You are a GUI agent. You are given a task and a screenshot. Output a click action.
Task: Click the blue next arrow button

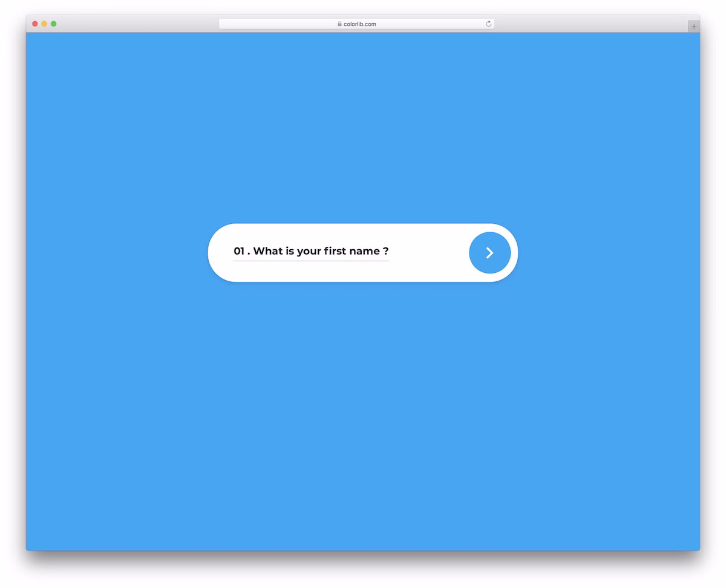pyautogui.click(x=489, y=253)
